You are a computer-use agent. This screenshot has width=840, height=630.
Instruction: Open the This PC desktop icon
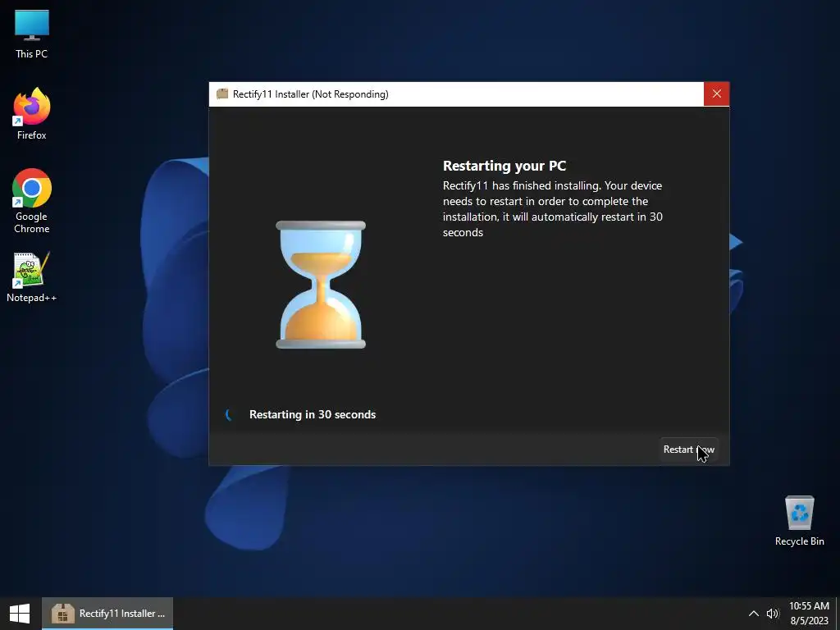[x=32, y=34]
